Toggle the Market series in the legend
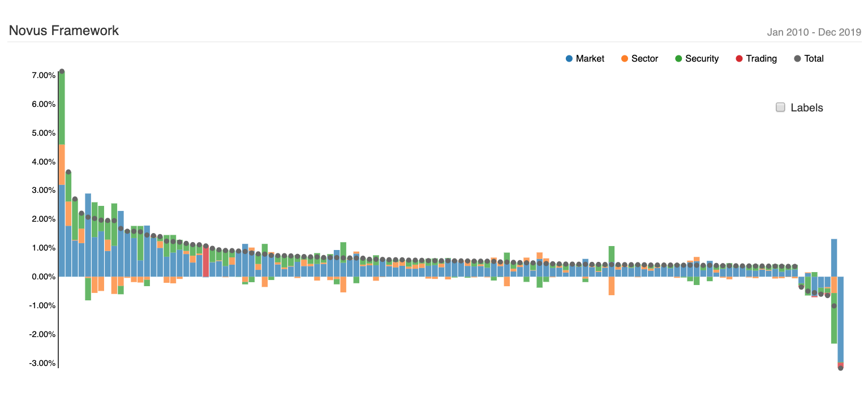 (x=585, y=59)
